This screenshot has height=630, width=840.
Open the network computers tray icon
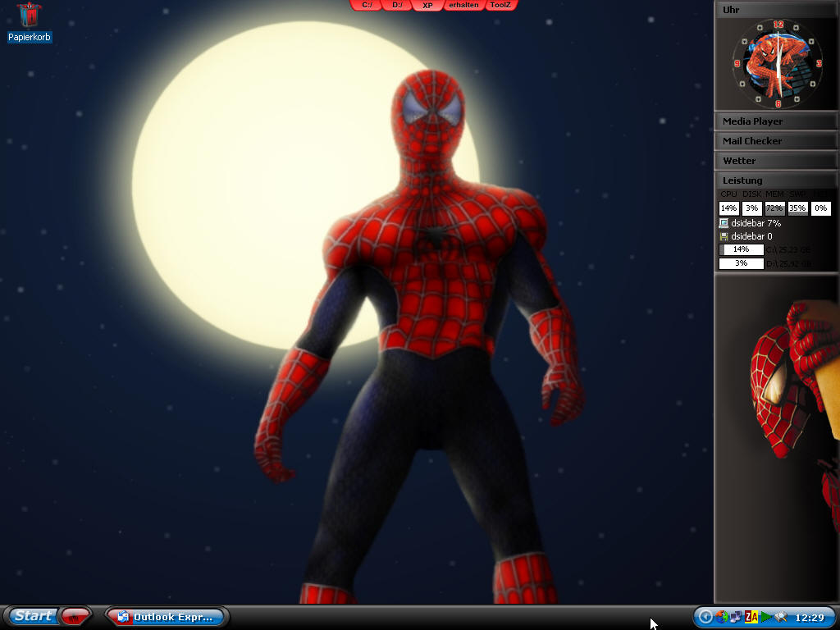pyautogui.click(x=737, y=618)
